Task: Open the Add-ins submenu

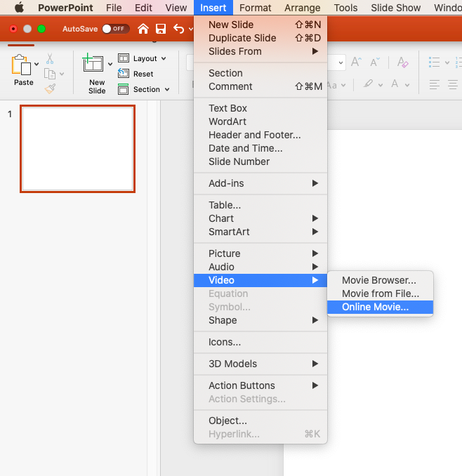Action: click(x=260, y=183)
